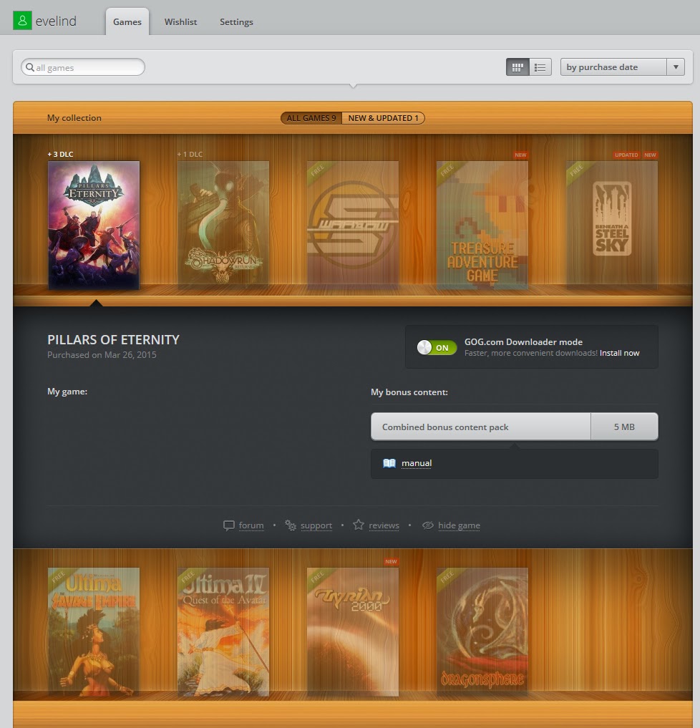Click the 5 MB size label
The height and width of the screenshot is (728, 700).
click(624, 427)
